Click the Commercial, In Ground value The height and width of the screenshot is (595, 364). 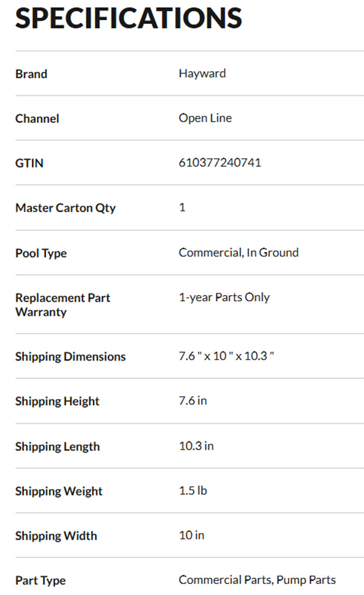pyautogui.click(x=239, y=252)
